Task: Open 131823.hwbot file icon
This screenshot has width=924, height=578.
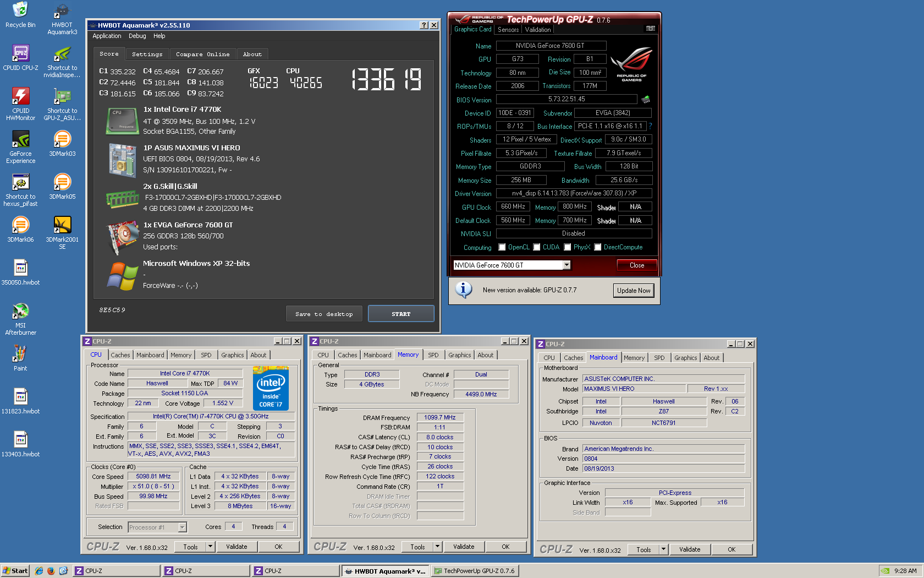Action: [x=20, y=401]
